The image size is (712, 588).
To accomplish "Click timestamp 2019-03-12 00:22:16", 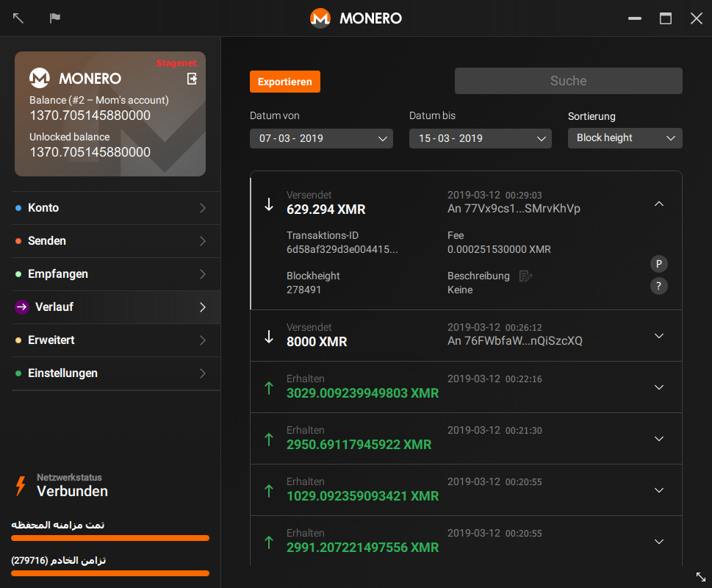I will point(495,379).
